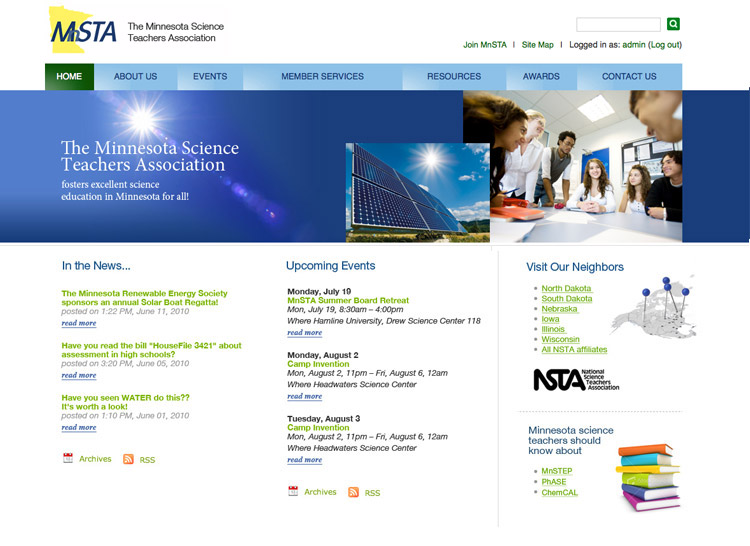Image resolution: width=750 pixels, height=546 pixels.
Task: Open the HouseFile 3421 news headline
Action: (x=151, y=349)
